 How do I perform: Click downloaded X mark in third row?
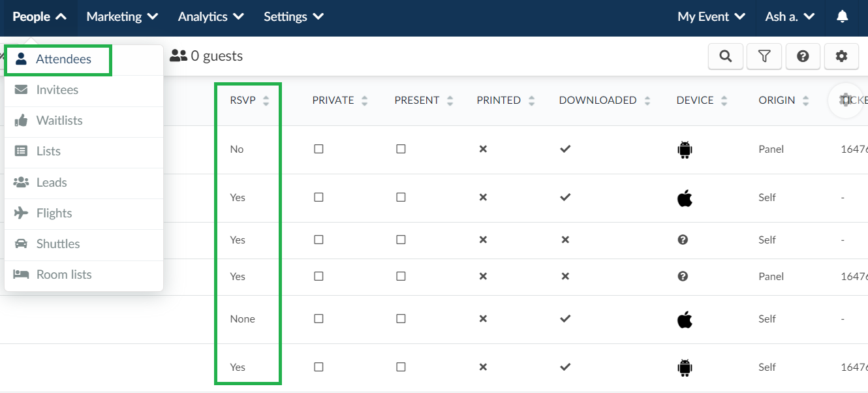565,240
